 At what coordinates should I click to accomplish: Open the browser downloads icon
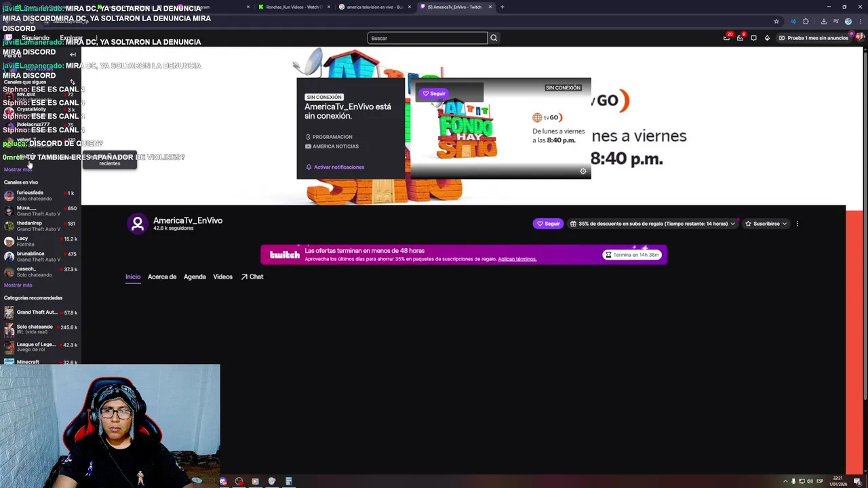click(823, 21)
